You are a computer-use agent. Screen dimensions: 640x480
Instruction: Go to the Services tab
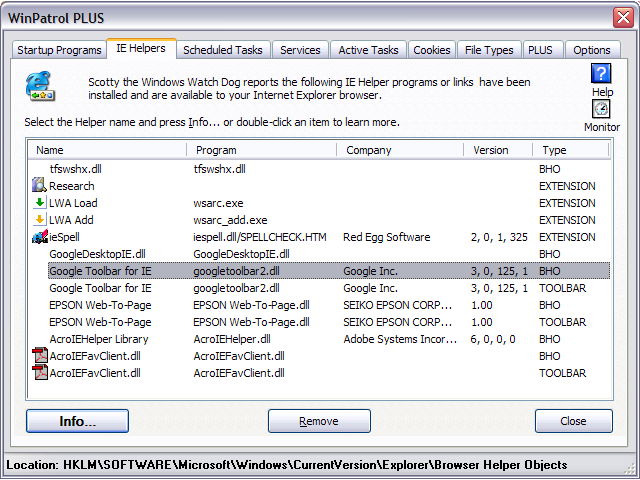coord(300,50)
